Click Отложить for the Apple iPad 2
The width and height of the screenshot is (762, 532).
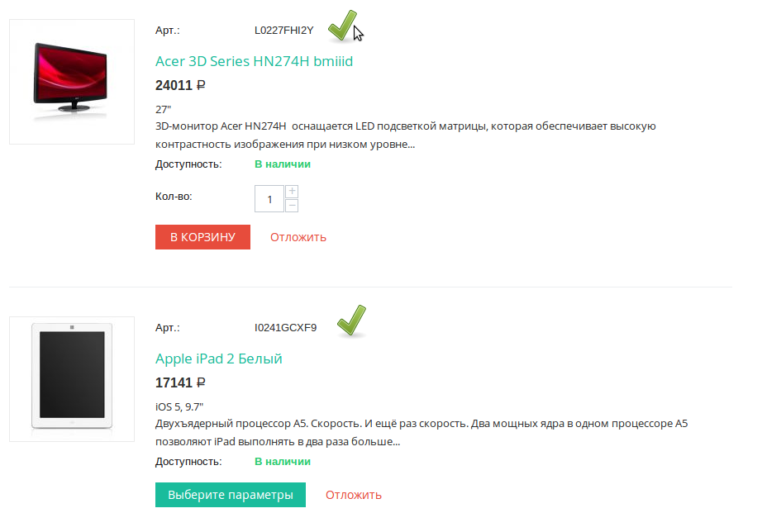tap(354, 495)
